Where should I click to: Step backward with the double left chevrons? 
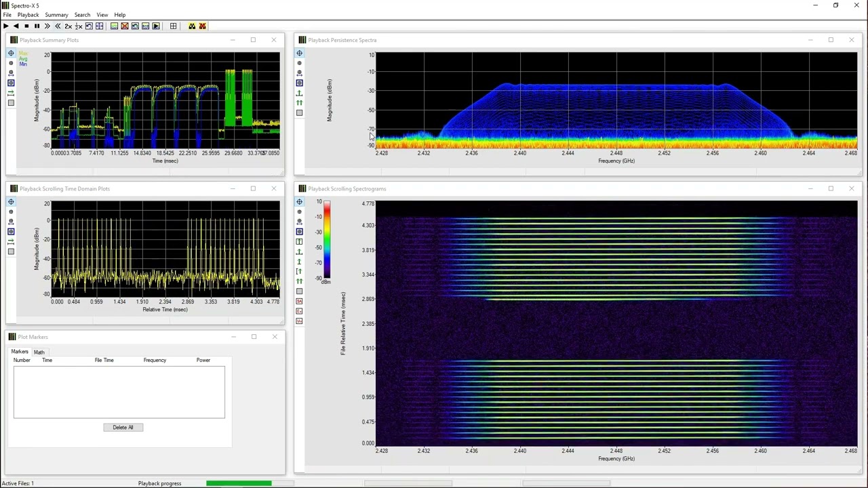pos(58,26)
